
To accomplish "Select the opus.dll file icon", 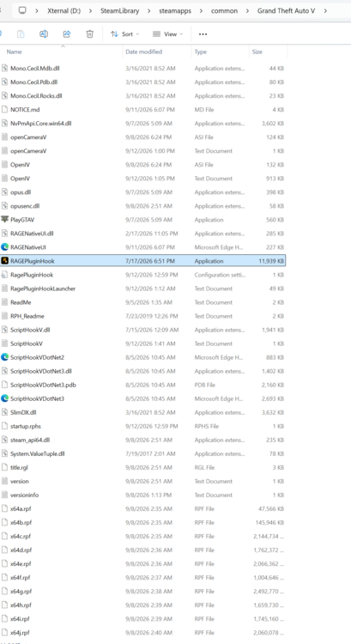I will click(x=5, y=192).
